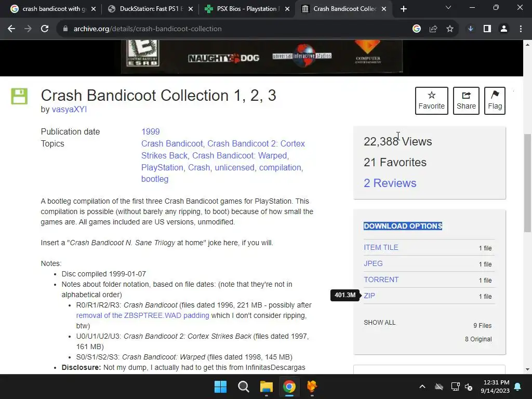Open the bootleg topic link

tap(155, 179)
